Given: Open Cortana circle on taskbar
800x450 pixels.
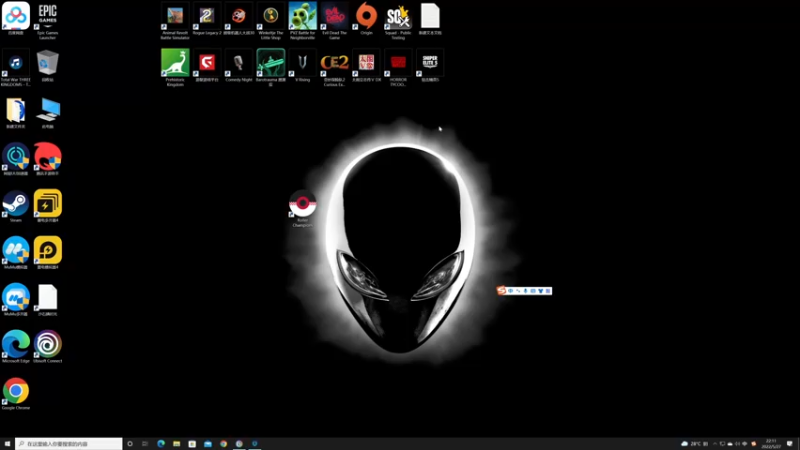Looking at the screenshot, I should (130, 444).
